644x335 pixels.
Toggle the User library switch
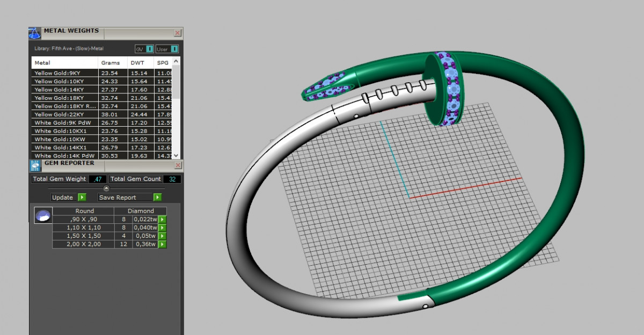point(167,49)
